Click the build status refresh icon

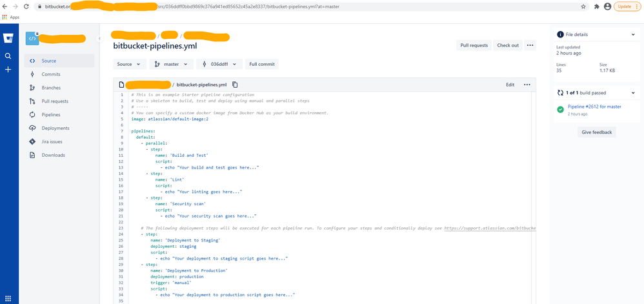pos(560,93)
